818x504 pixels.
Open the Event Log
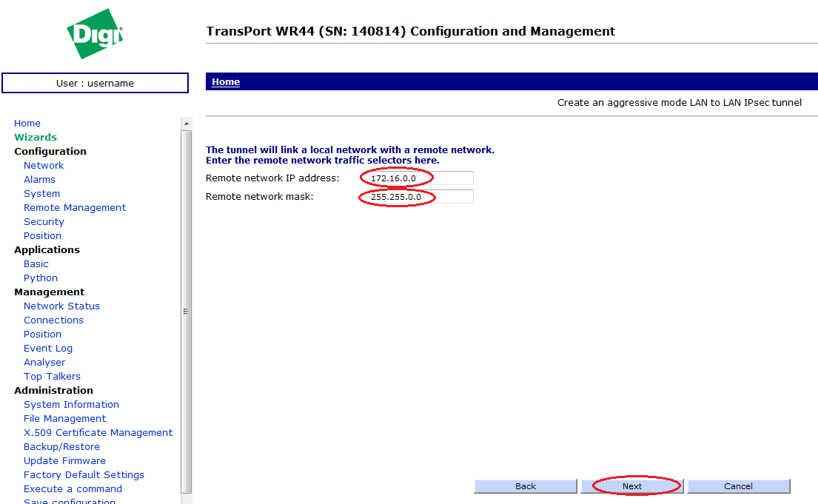48,349
